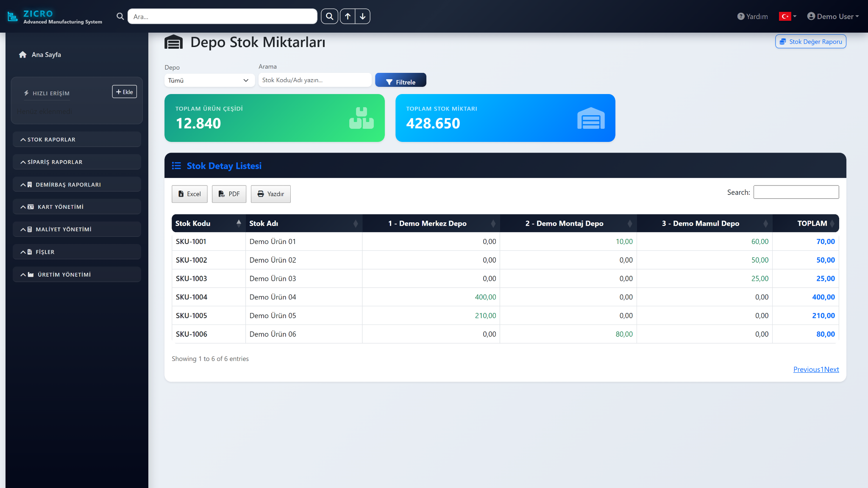Screen dimensions: 868x488
Task: Click the ZICRO logo icon
Action: coord(13,17)
